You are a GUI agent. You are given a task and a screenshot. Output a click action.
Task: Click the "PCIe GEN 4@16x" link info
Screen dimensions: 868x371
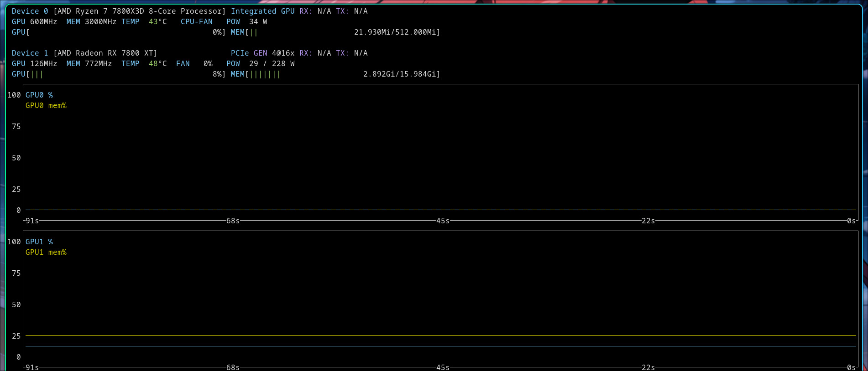[263, 53]
